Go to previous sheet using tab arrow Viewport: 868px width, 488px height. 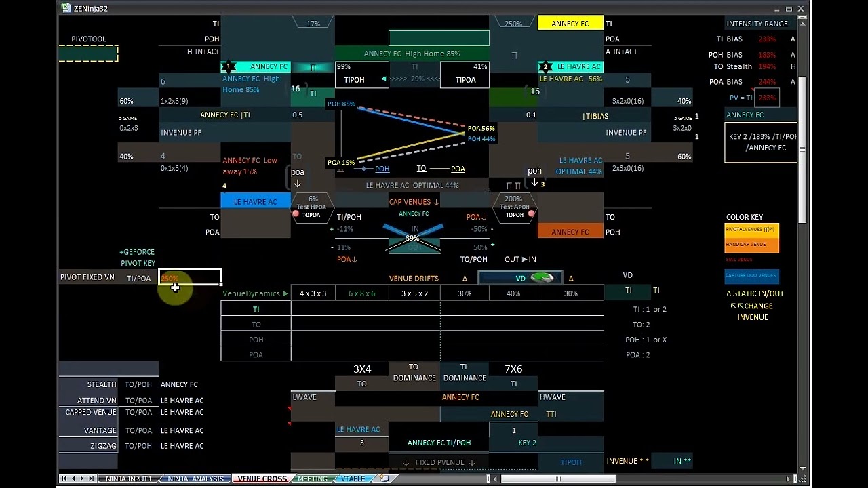[74, 479]
